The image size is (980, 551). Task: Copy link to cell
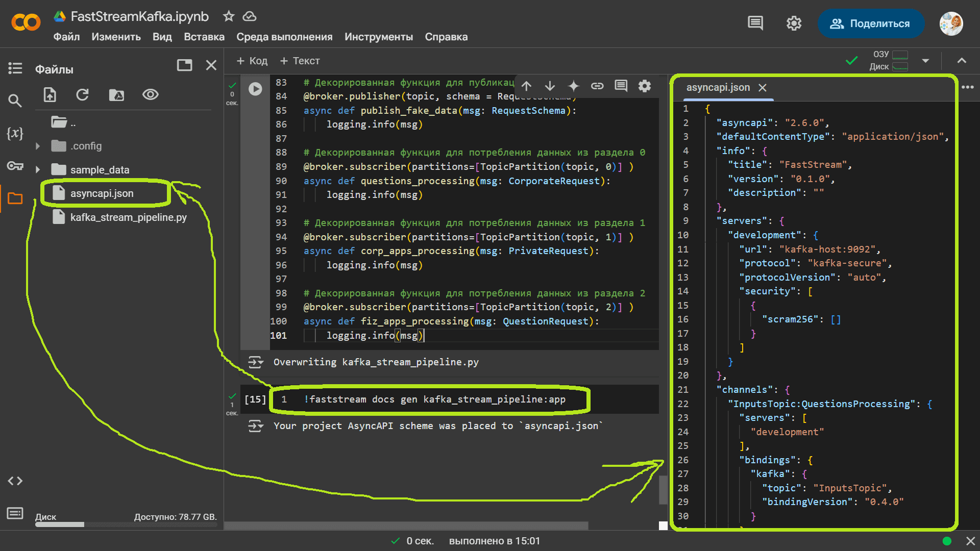coord(597,86)
